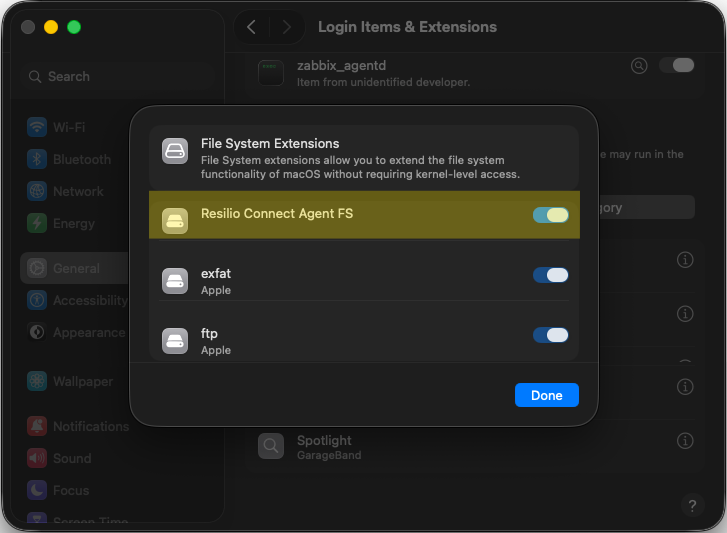
Task: Click the green zoom window button
Action: point(74,27)
